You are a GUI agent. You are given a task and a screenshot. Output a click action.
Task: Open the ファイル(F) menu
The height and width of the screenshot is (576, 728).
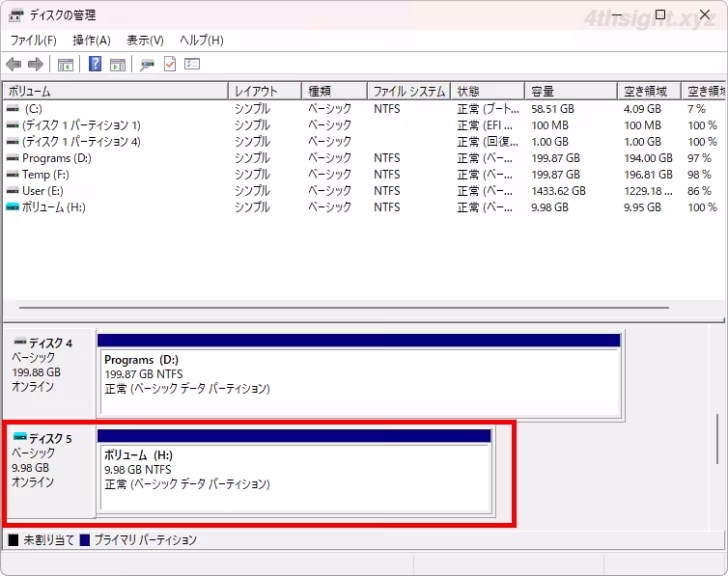pyautogui.click(x=33, y=40)
